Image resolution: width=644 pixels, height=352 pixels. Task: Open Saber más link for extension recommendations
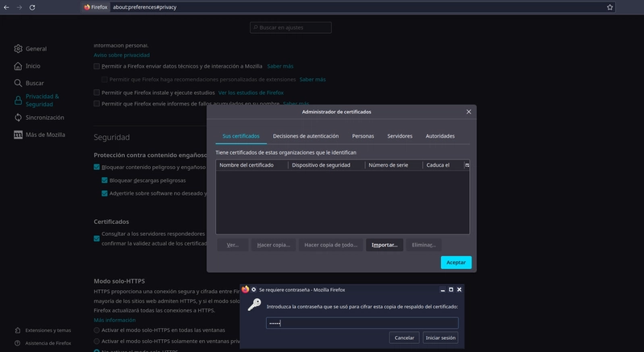313,80
